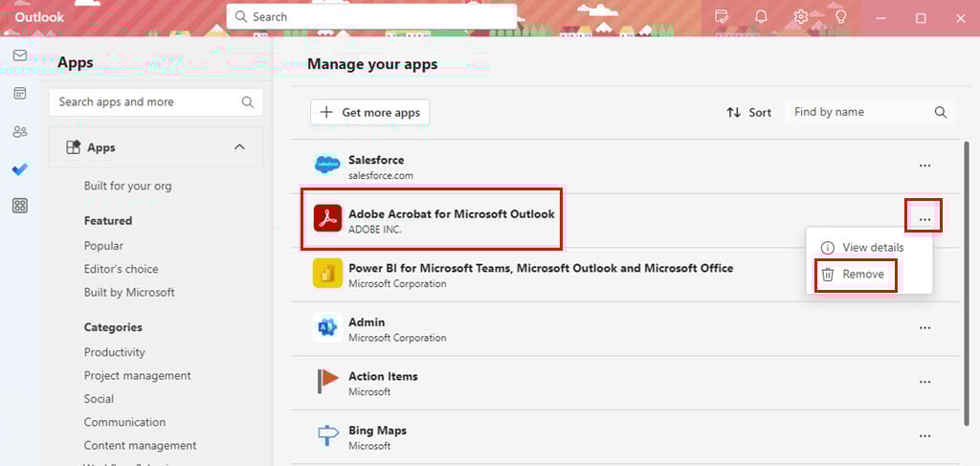The height and width of the screenshot is (466, 980).
Task: Open Calendar from the left sidebar
Action: [20, 94]
